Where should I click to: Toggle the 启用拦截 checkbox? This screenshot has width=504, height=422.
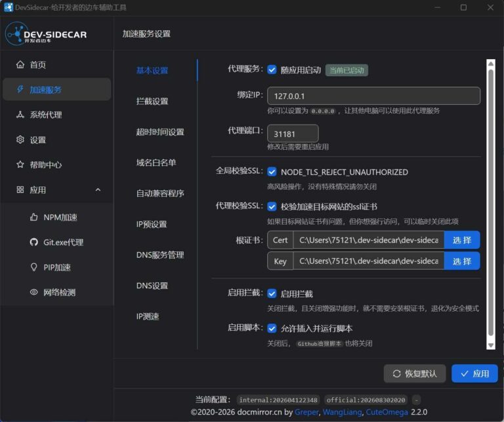pyautogui.click(x=272, y=293)
